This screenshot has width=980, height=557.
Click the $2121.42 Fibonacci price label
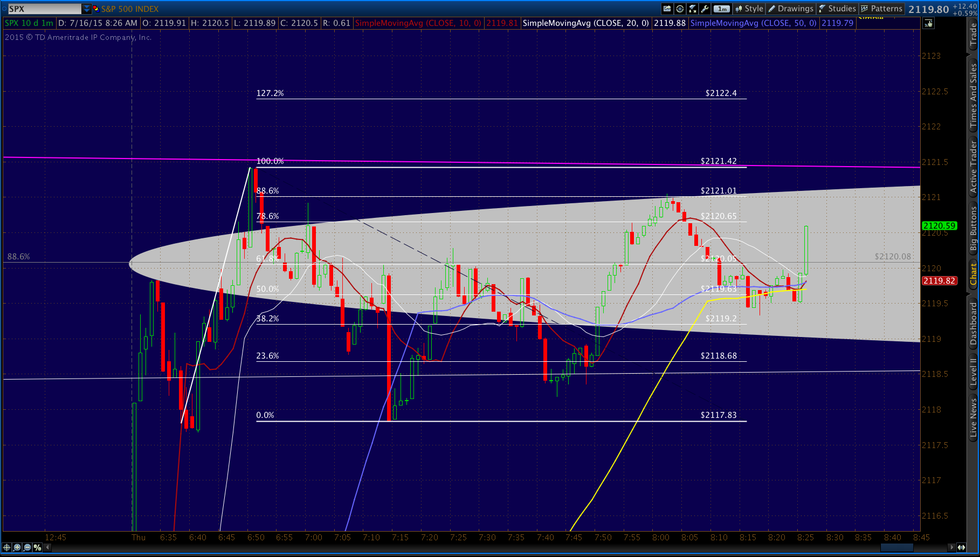(x=719, y=161)
